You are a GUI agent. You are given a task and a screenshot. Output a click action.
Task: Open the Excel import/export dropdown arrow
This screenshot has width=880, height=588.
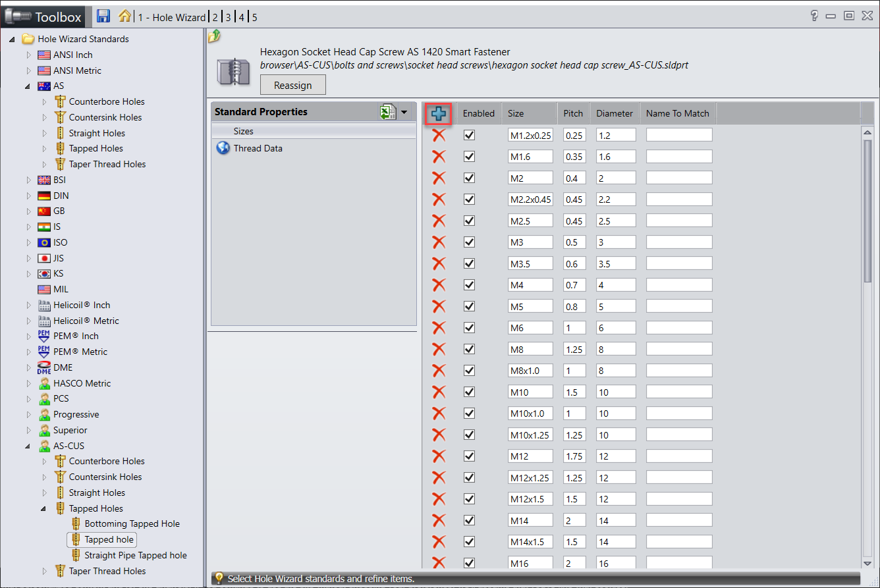[x=404, y=113]
